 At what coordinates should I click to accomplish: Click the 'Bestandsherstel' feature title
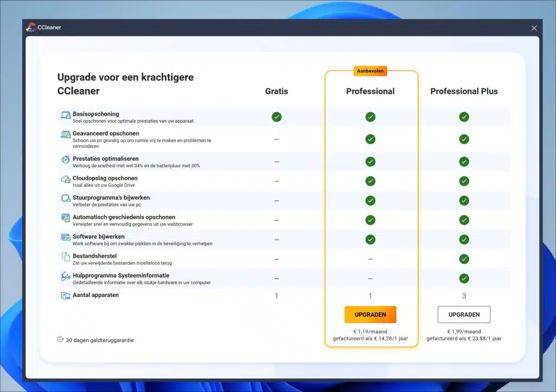coord(94,256)
